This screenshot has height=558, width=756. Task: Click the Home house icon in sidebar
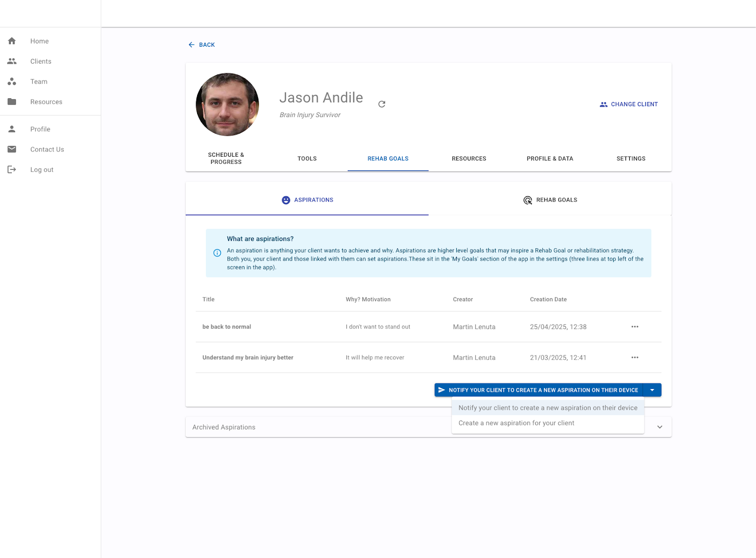(12, 41)
